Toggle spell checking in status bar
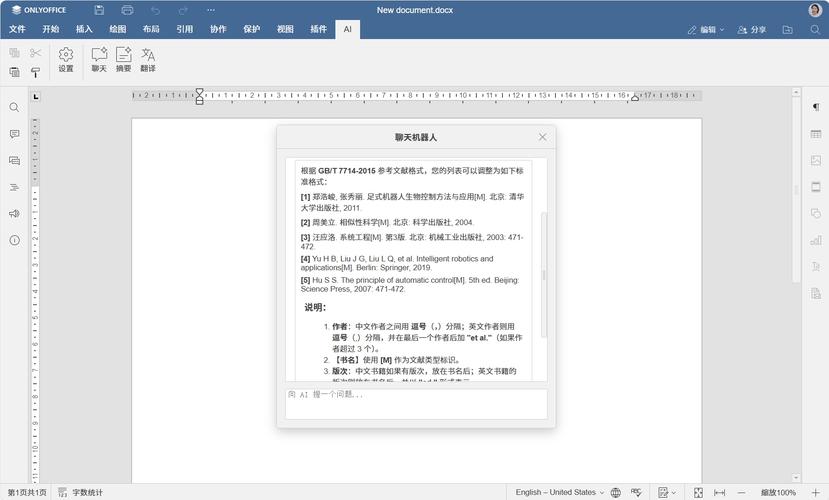The height and width of the screenshot is (500, 829). [x=636, y=492]
